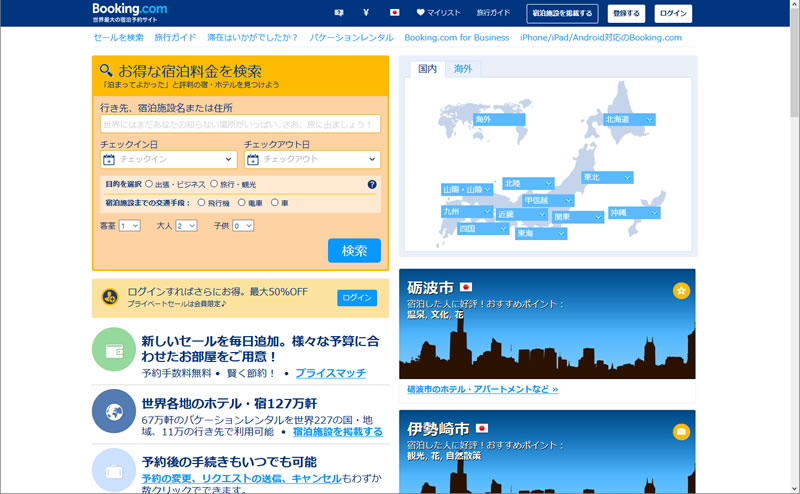
Task: Choose 飛行機 transport radio
Action: pyautogui.click(x=202, y=203)
